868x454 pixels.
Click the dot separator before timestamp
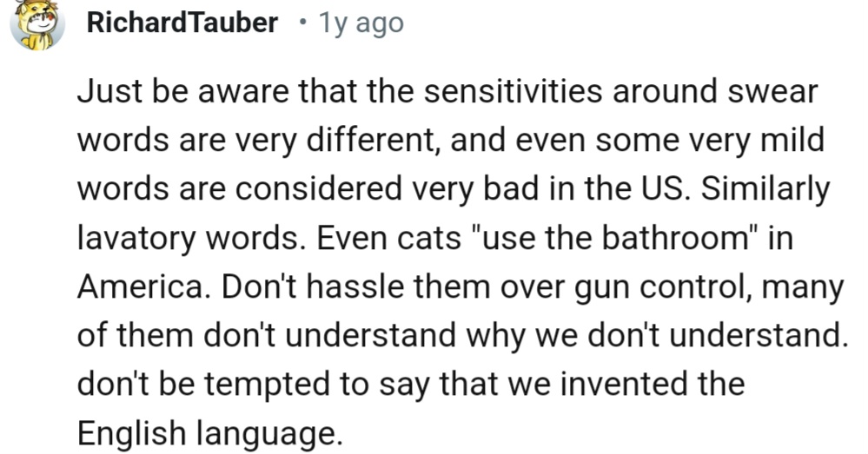(300, 23)
